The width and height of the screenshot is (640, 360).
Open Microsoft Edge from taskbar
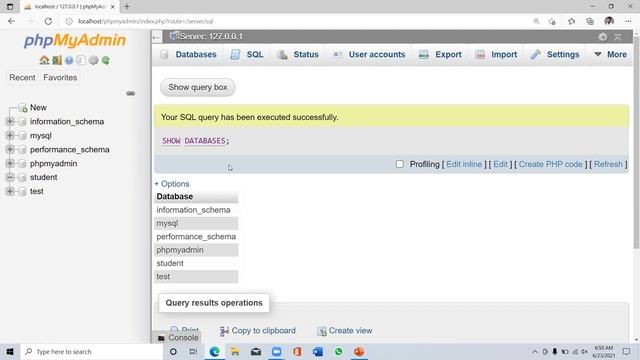point(215,351)
